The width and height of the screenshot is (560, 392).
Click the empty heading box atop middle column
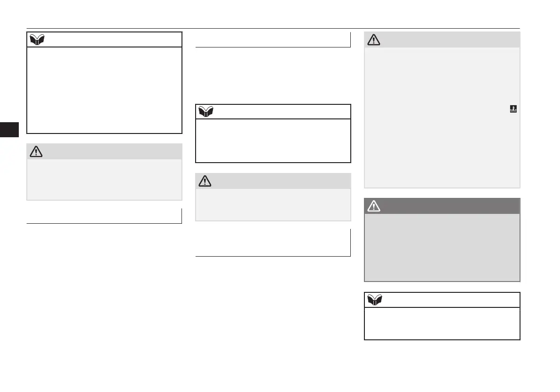click(273, 39)
